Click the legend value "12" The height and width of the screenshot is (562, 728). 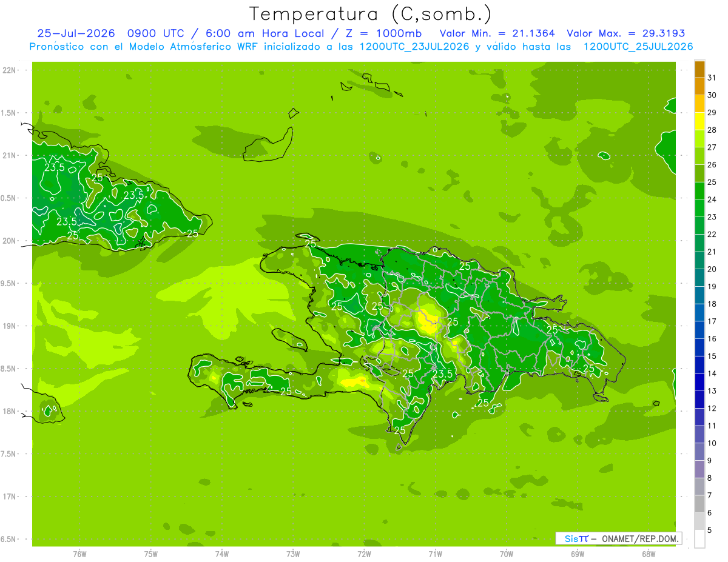(x=712, y=409)
